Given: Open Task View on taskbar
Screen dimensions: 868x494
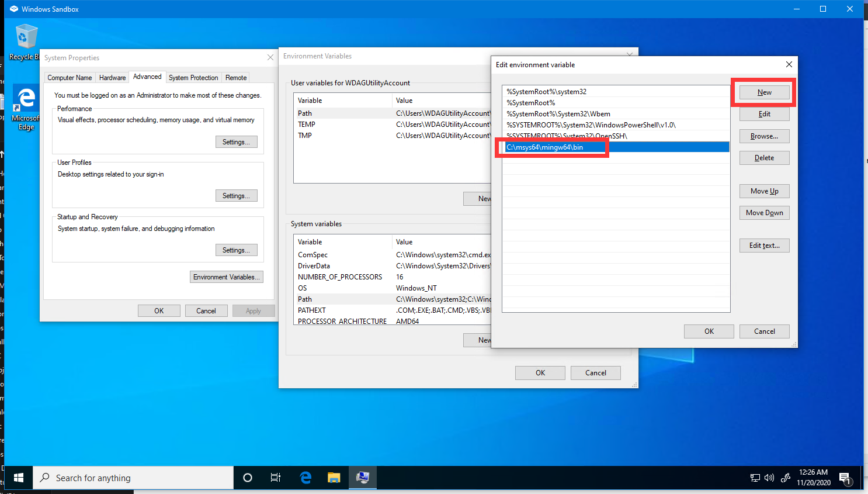Looking at the screenshot, I should 276,478.
